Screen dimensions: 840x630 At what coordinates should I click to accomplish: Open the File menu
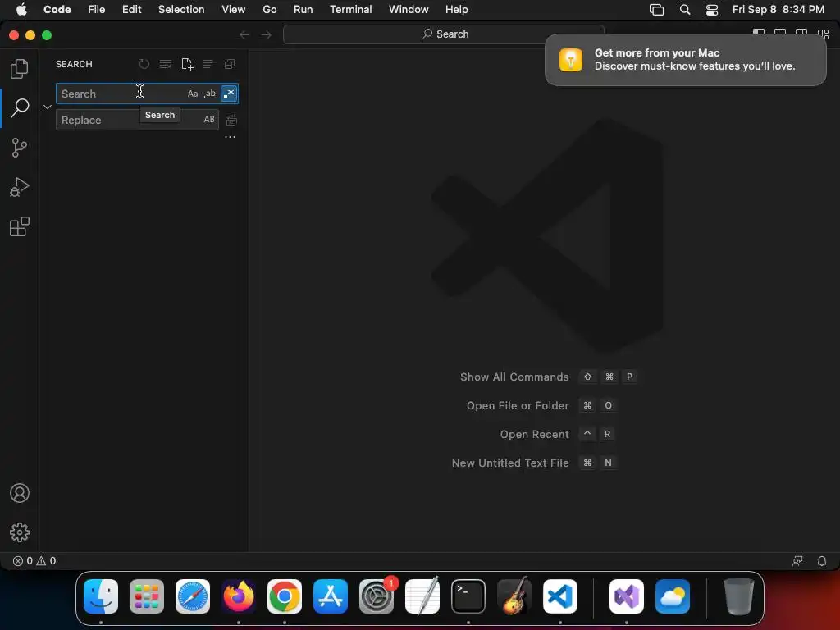coord(97,10)
